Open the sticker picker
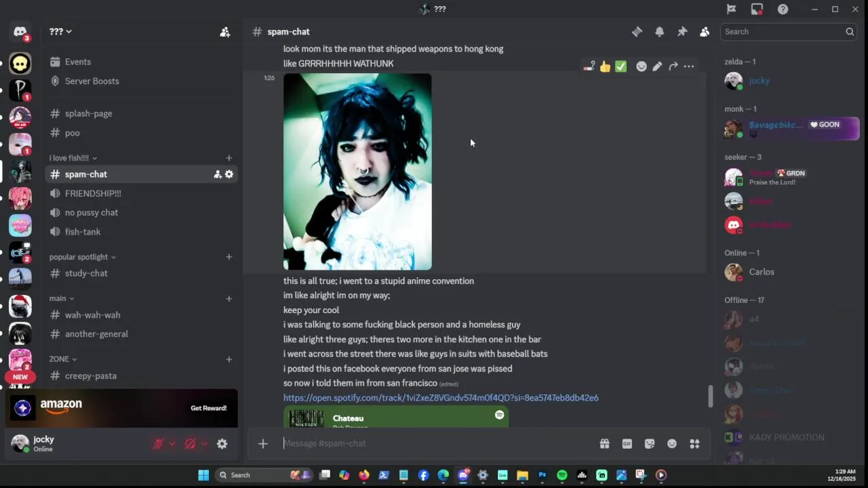The image size is (868, 488). click(x=650, y=443)
